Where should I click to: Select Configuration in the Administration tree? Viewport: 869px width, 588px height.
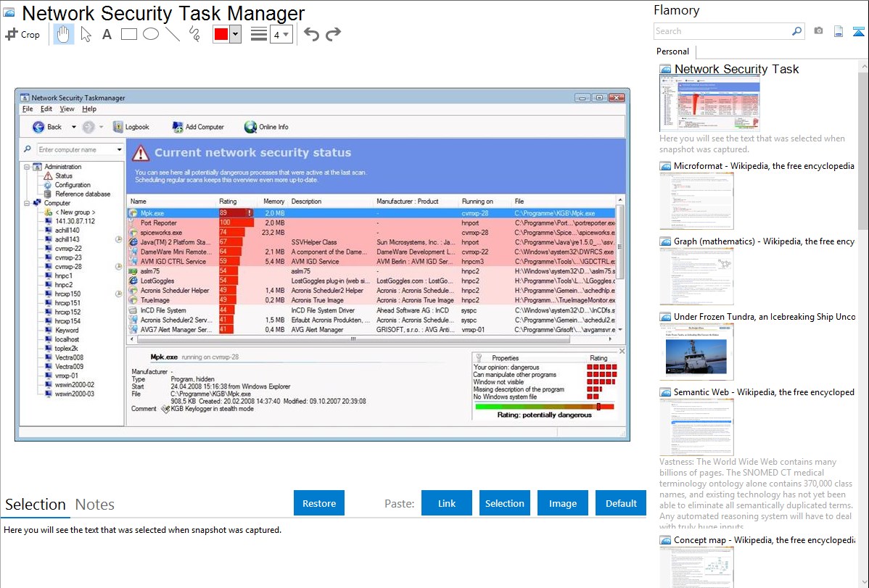click(73, 185)
